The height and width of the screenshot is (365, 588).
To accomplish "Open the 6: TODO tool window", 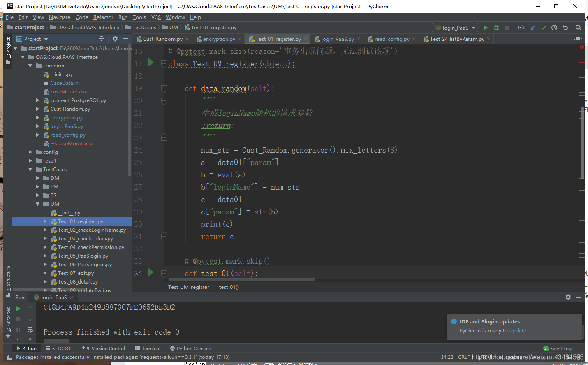I will click(58, 349).
